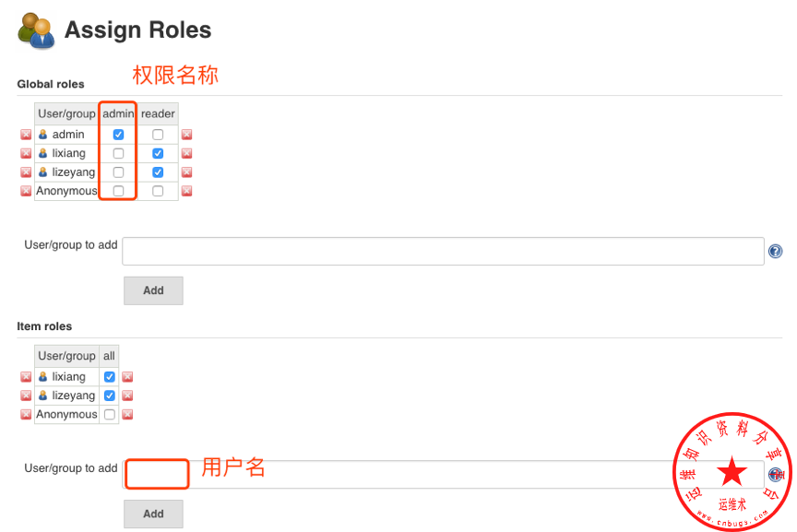The width and height of the screenshot is (797, 532).
Task: Enable 'all' item role for Anonymous
Action: [x=110, y=415]
